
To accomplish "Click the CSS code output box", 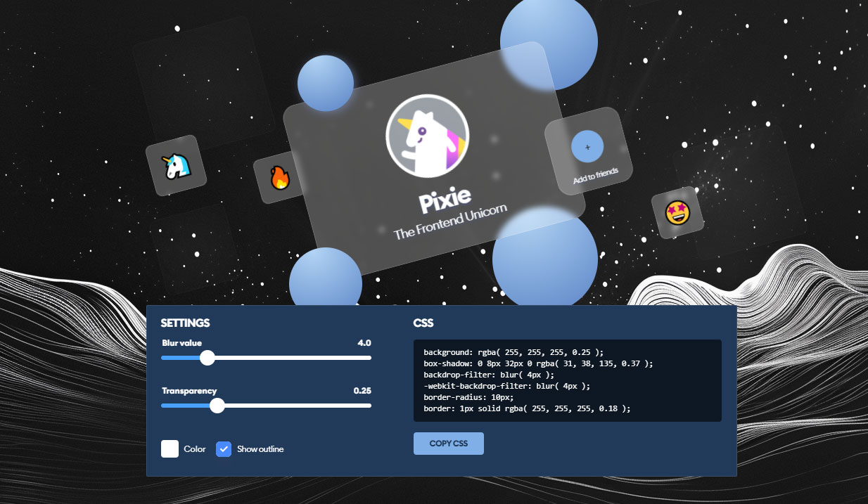I will (568, 380).
